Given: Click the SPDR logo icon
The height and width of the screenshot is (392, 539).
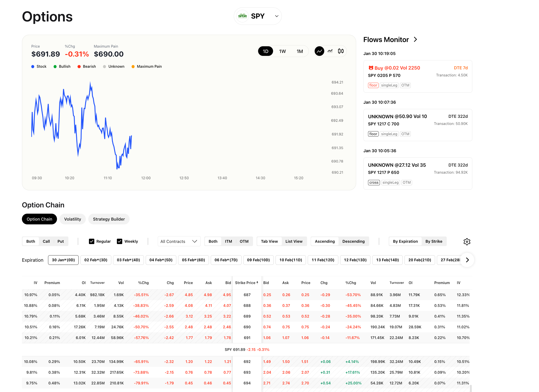Looking at the screenshot, I should 242,16.
